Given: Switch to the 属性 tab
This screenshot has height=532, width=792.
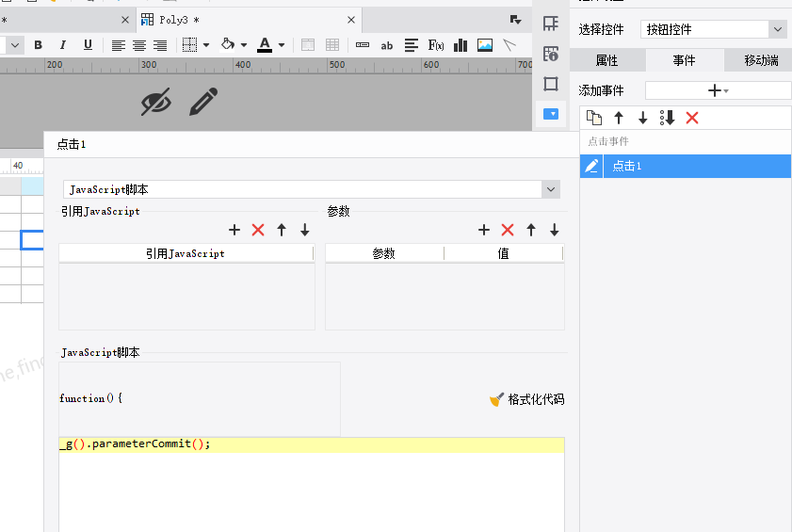Looking at the screenshot, I should [x=607, y=60].
